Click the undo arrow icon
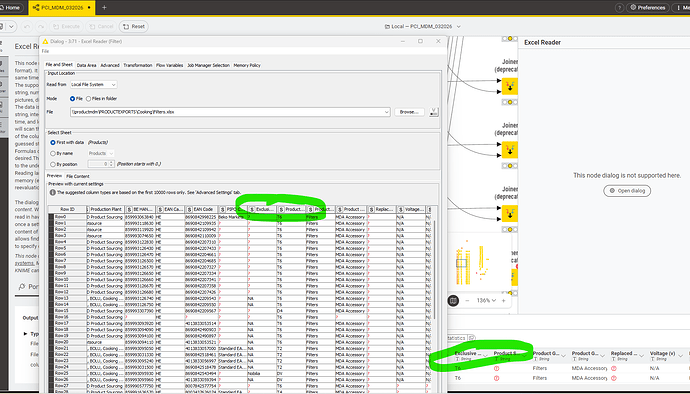690x394 pixels. pyautogui.click(x=27, y=26)
